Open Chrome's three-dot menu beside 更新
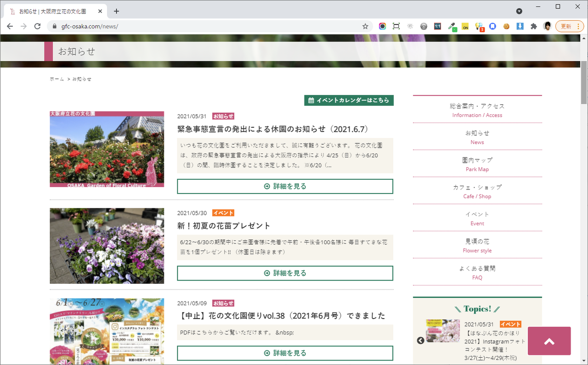The height and width of the screenshot is (365, 588). 577,26
